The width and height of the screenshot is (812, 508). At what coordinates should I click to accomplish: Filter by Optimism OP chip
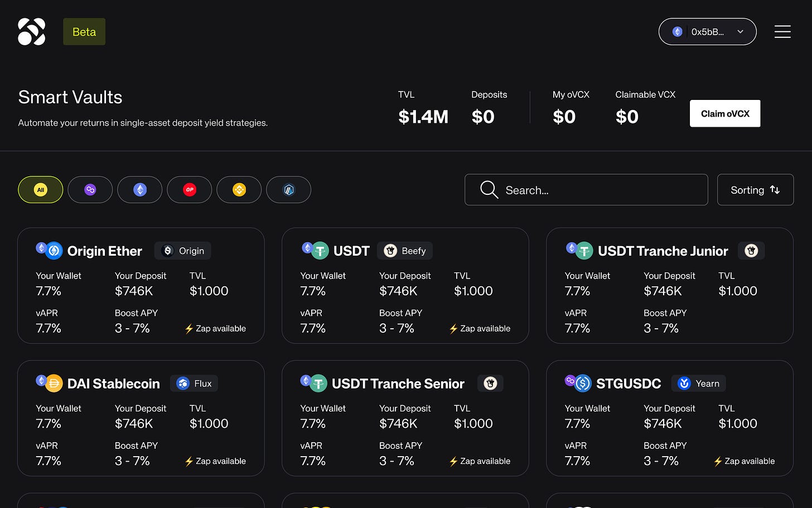coord(189,190)
